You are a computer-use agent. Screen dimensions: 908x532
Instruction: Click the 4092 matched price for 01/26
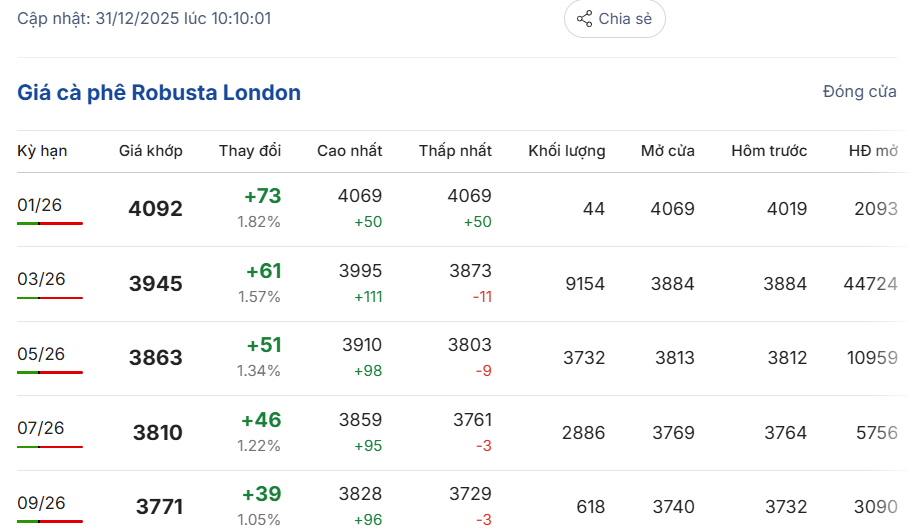point(156,209)
